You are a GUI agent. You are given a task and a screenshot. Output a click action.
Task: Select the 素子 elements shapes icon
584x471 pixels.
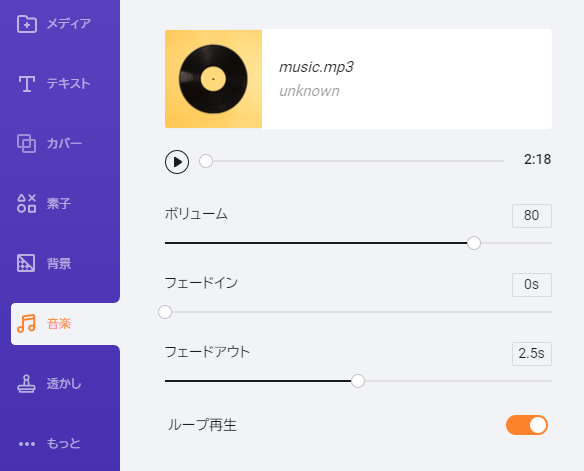point(26,203)
